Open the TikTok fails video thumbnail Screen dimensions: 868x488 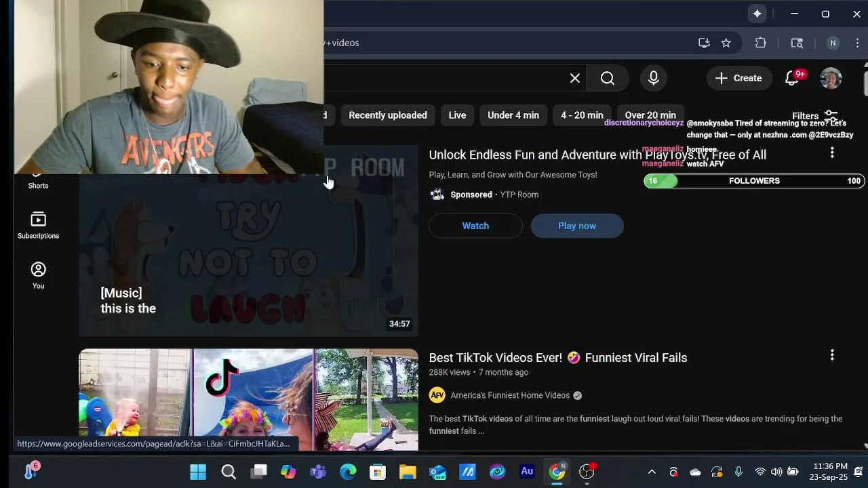(x=248, y=400)
